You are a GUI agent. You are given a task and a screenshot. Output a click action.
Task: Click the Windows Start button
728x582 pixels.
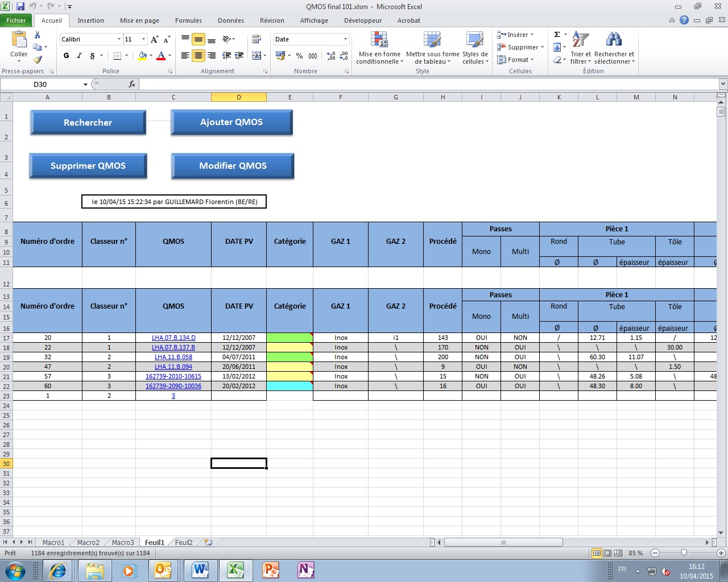[15, 570]
